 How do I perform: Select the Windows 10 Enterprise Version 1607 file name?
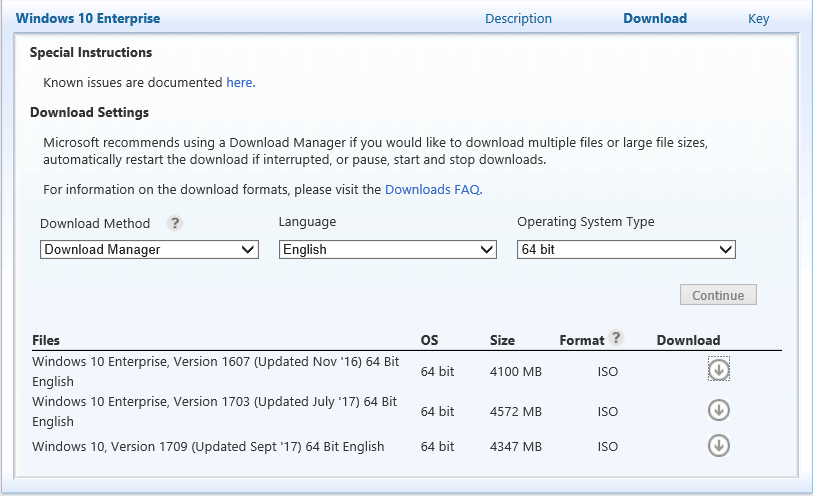[216, 371]
